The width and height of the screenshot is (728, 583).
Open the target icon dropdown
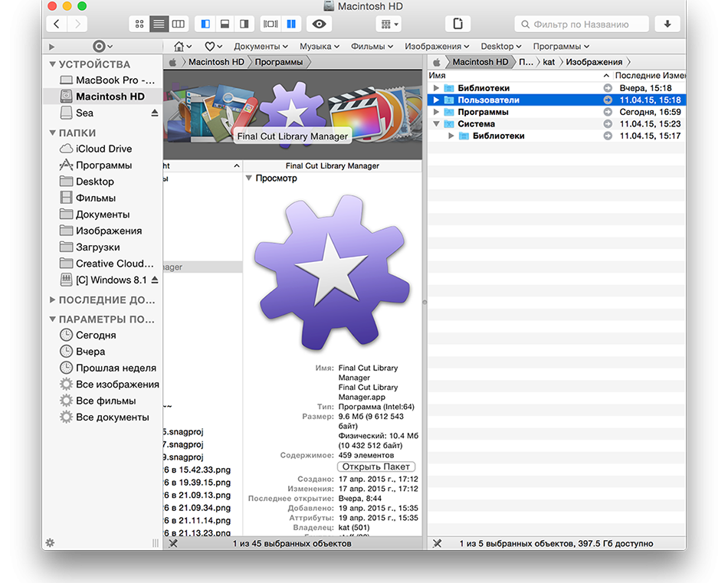pos(103,47)
